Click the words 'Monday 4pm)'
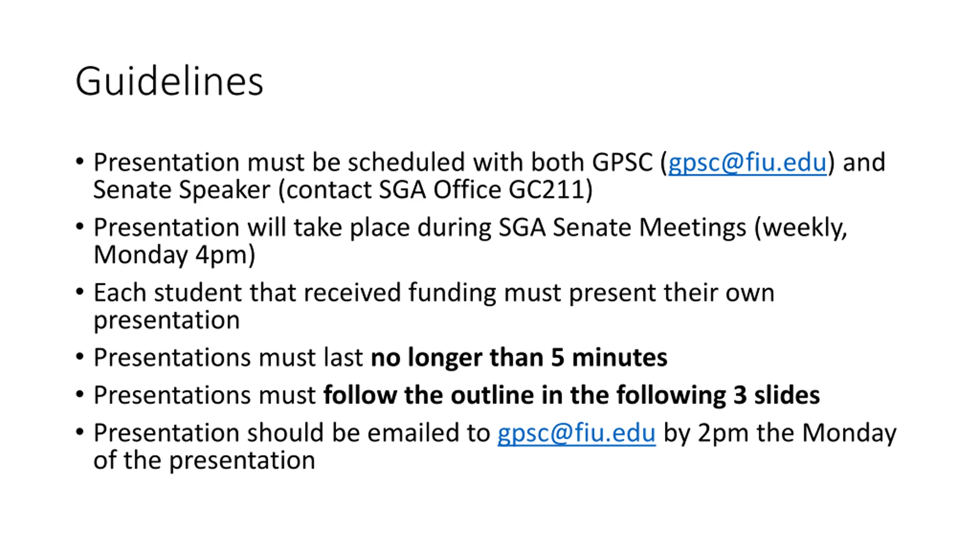This screenshot has height=551, width=980. (174, 255)
